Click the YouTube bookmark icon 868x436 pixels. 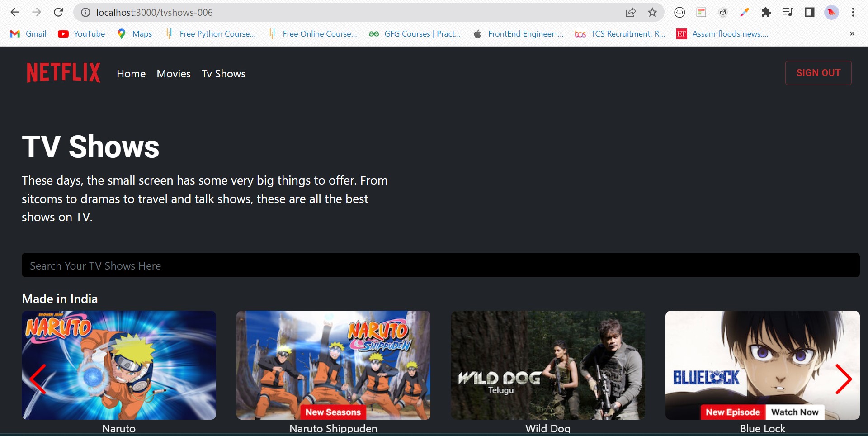(x=63, y=33)
